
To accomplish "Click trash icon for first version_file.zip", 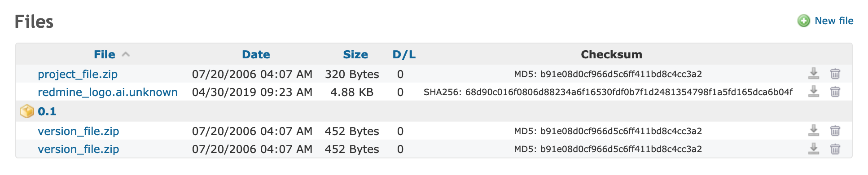I will (x=835, y=131).
